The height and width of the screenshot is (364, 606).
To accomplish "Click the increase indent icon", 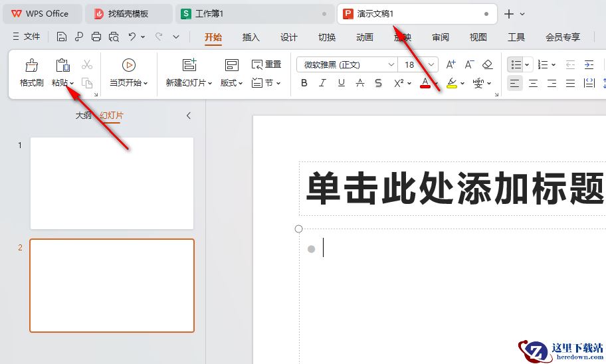I will (589, 64).
